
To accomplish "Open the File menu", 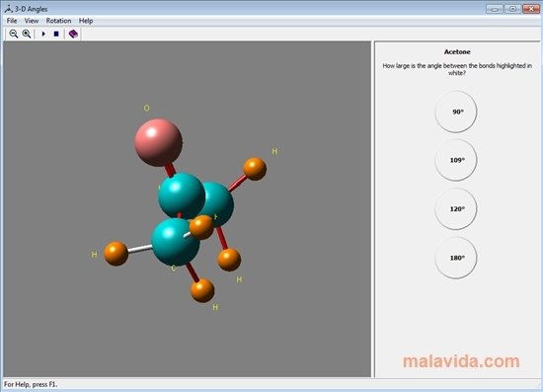I will point(12,21).
